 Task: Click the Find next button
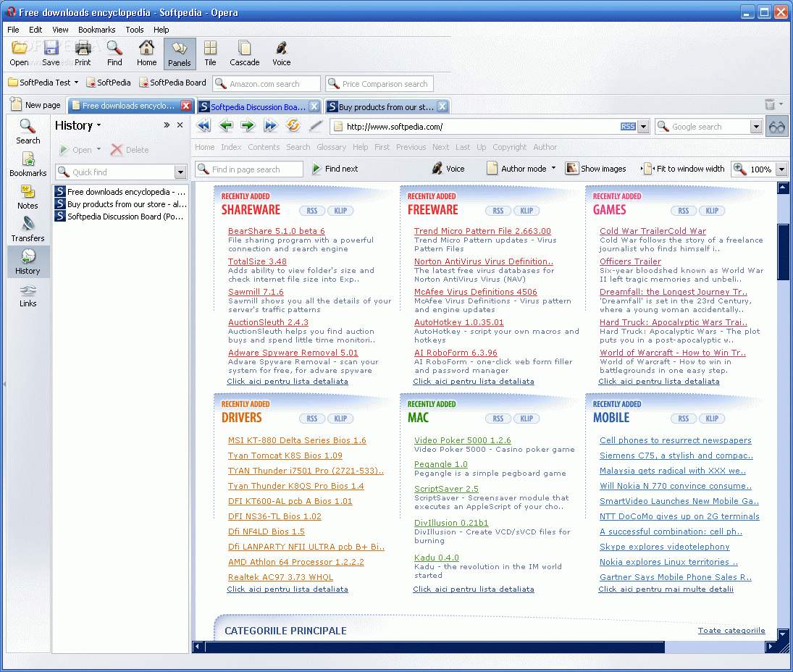[x=335, y=169]
